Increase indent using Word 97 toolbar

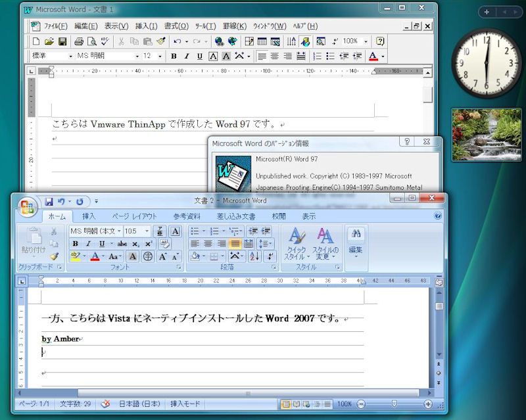pos(357,56)
